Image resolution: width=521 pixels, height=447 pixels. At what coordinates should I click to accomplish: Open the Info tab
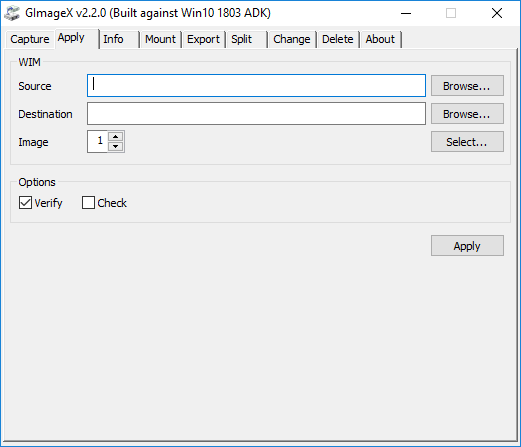click(x=120, y=39)
